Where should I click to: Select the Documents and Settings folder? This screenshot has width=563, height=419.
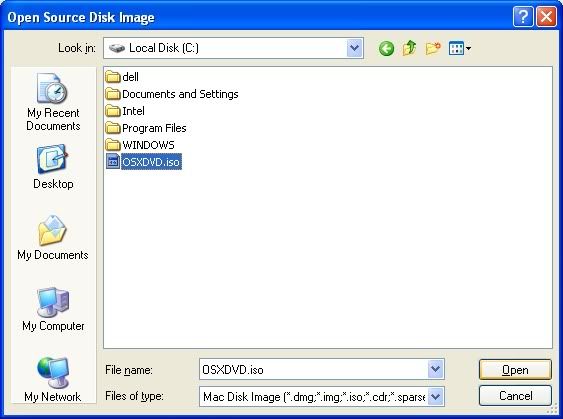[x=172, y=94]
